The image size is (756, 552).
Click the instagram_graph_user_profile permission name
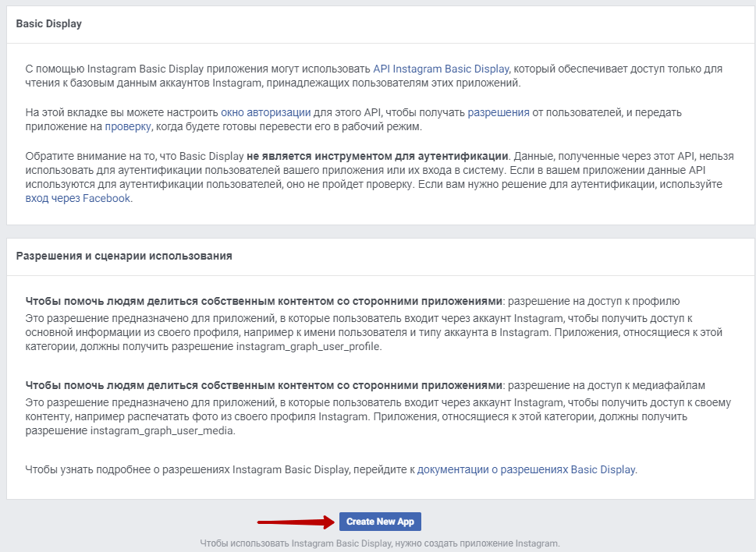pyautogui.click(x=309, y=346)
